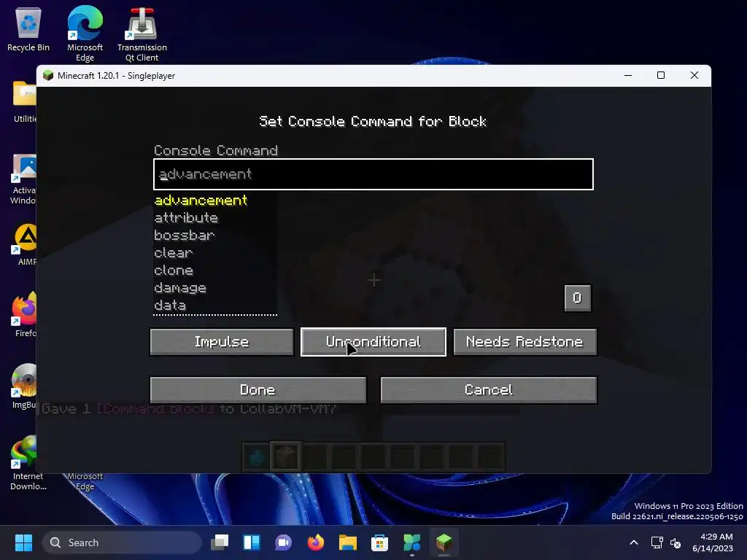This screenshot has height=560, width=747.
Task: Toggle the track output O button
Action: click(578, 298)
